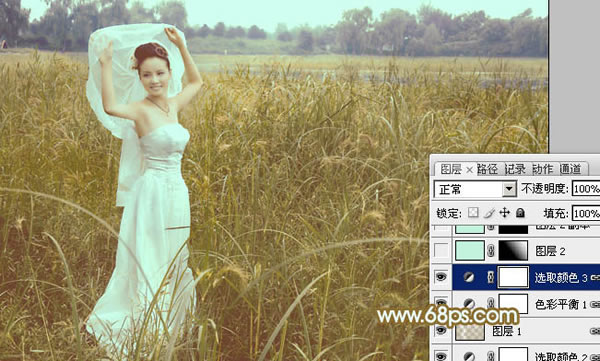Viewport: 600px width, 361px height.
Task: Click 填充 fill value field
Action: pos(586,213)
